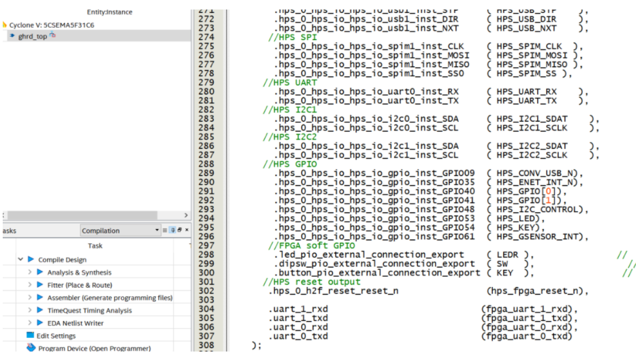Click the .hps_0_h2f_reset_reset_n port
Viewport: 644px width, 359px height.
click(x=334, y=291)
